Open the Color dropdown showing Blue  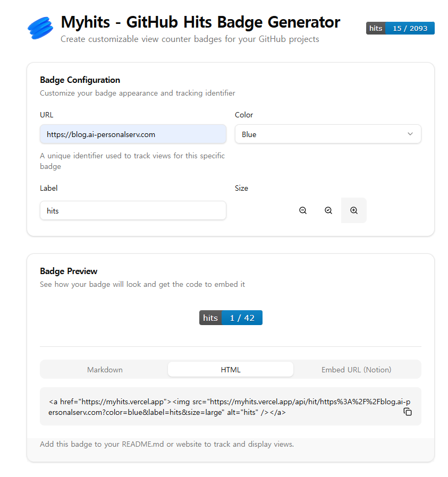tap(328, 134)
